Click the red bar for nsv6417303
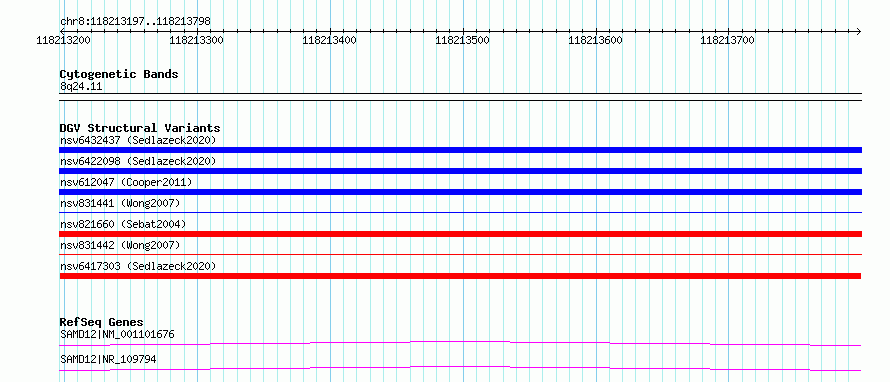The width and height of the screenshot is (890, 382). 460,276
